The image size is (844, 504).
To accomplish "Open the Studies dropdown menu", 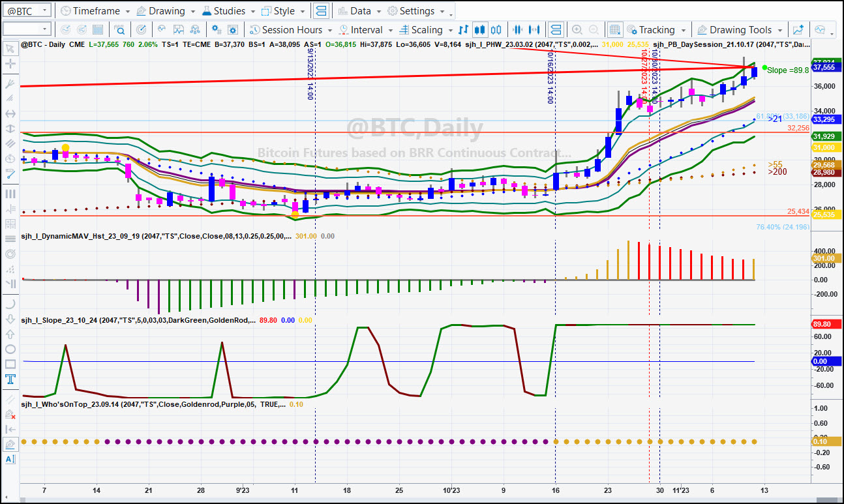I will (228, 11).
